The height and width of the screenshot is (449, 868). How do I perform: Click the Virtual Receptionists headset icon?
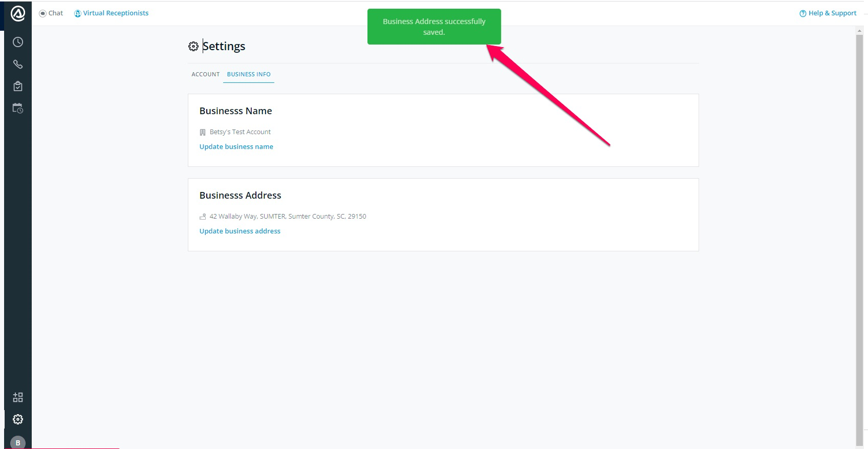pyautogui.click(x=78, y=13)
